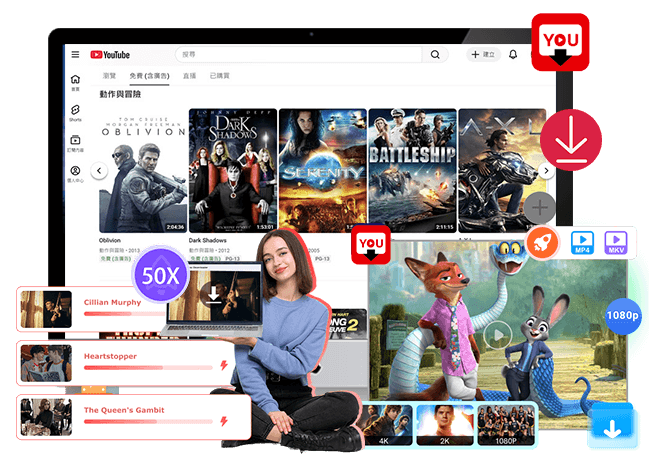Image resolution: width=650 pixels, height=455 pixels.
Task: Click The Queen's Gambit label
Action: (x=124, y=410)
